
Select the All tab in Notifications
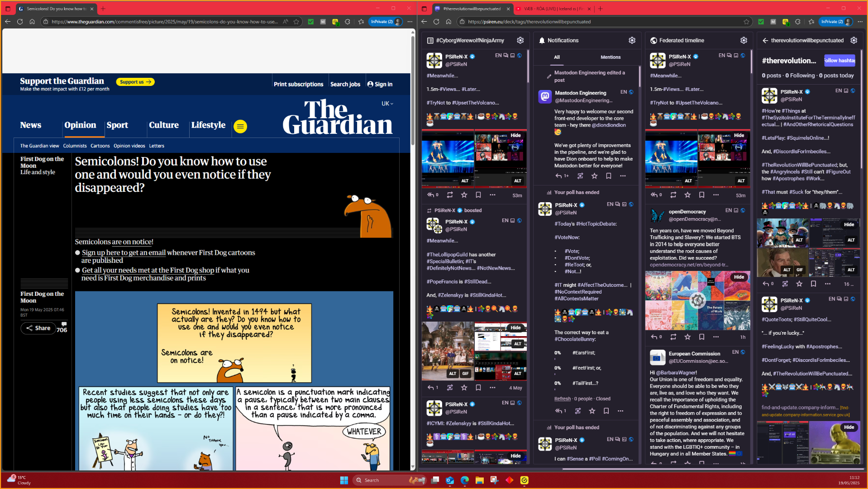557,57
